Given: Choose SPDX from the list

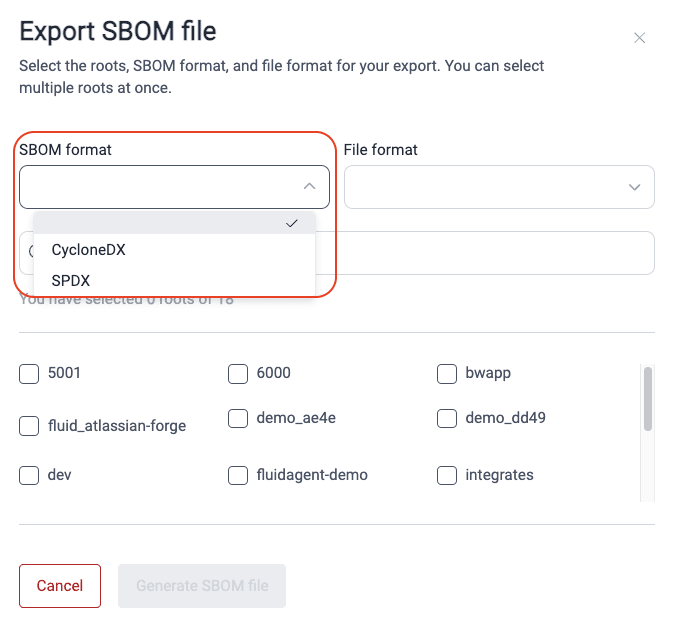Looking at the screenshot, I should click(x=174, y=281).
